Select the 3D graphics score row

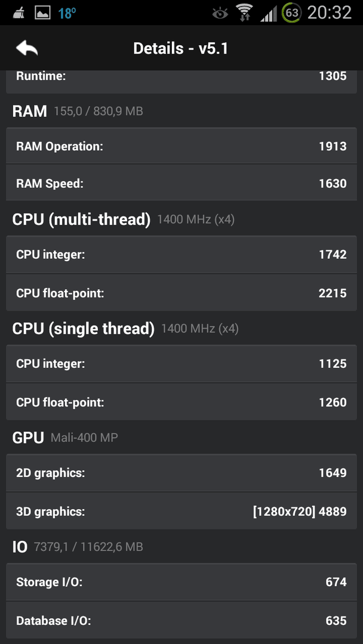pos(181,512)
